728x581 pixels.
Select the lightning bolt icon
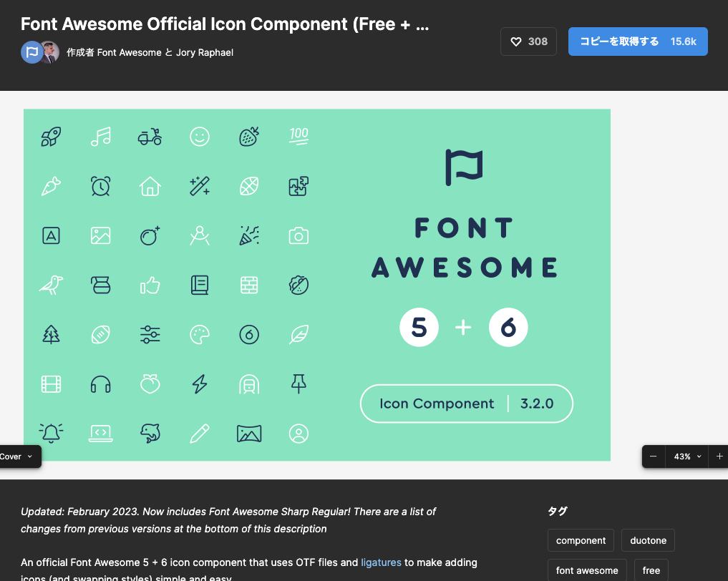tap(200, 384)
